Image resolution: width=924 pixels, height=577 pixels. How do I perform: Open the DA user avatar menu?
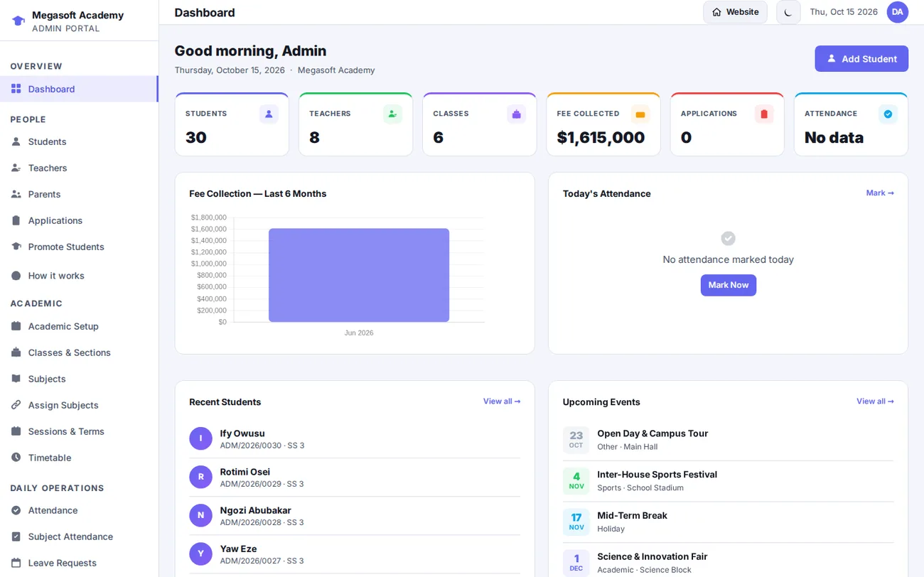[898, 12]
